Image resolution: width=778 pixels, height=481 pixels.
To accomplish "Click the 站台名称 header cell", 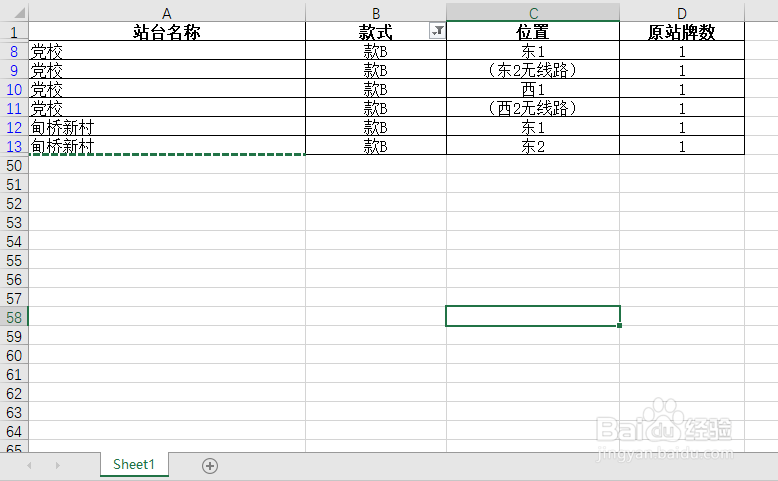I will [x=167, y=32].
